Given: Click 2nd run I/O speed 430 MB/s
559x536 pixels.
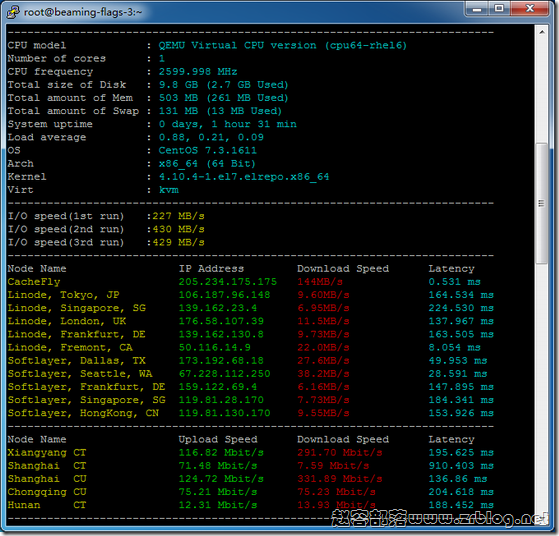Looking at the screenshot, I should pyautogui.click(x=178, y=229).
